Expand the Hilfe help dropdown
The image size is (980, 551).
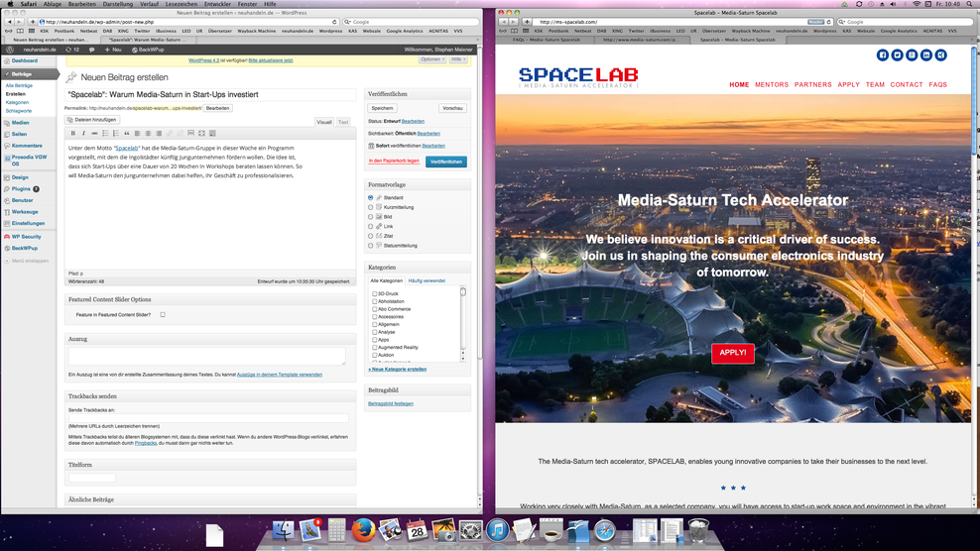pyautogui.click(x=458, y=59)
